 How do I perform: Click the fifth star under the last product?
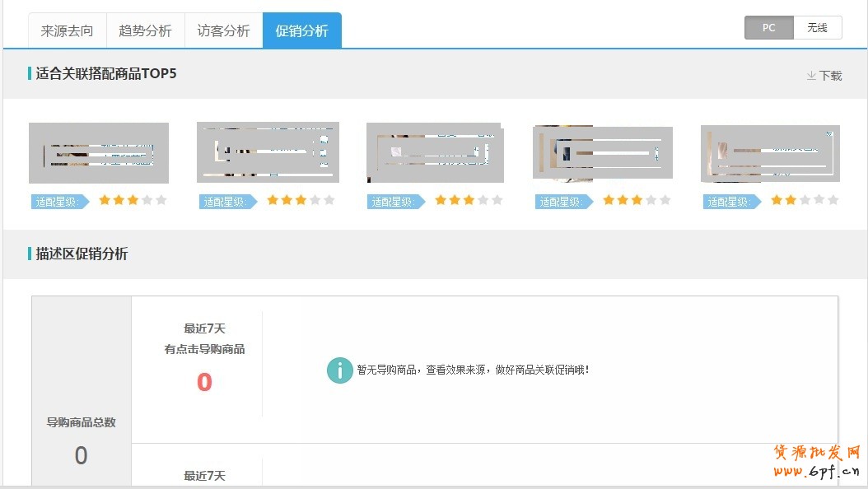tap(832, 199)
